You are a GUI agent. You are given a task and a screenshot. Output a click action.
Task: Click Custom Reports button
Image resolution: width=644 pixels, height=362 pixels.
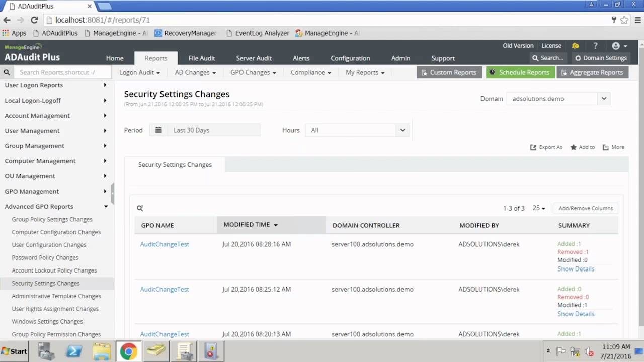coord(449,72)
